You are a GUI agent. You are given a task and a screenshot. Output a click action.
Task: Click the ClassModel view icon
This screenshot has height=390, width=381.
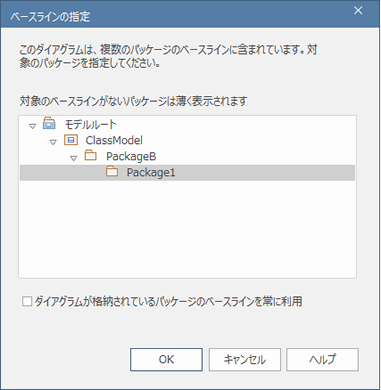(x=71, y=140)
